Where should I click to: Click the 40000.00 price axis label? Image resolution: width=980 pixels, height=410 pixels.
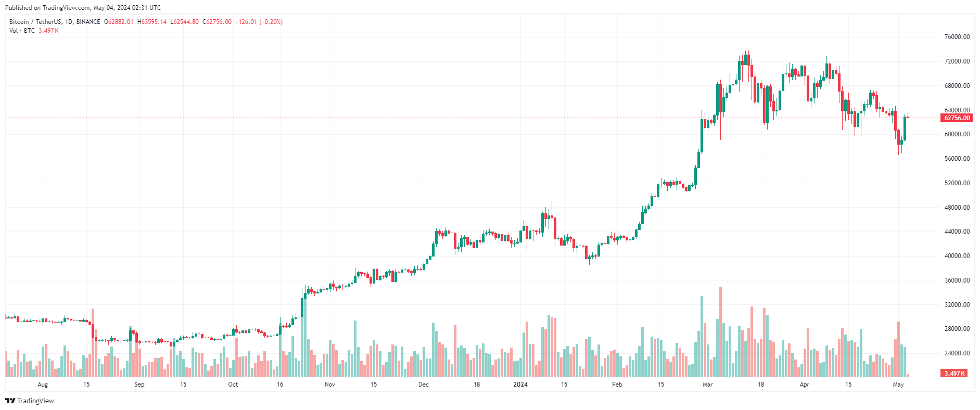tap(957, 256)
